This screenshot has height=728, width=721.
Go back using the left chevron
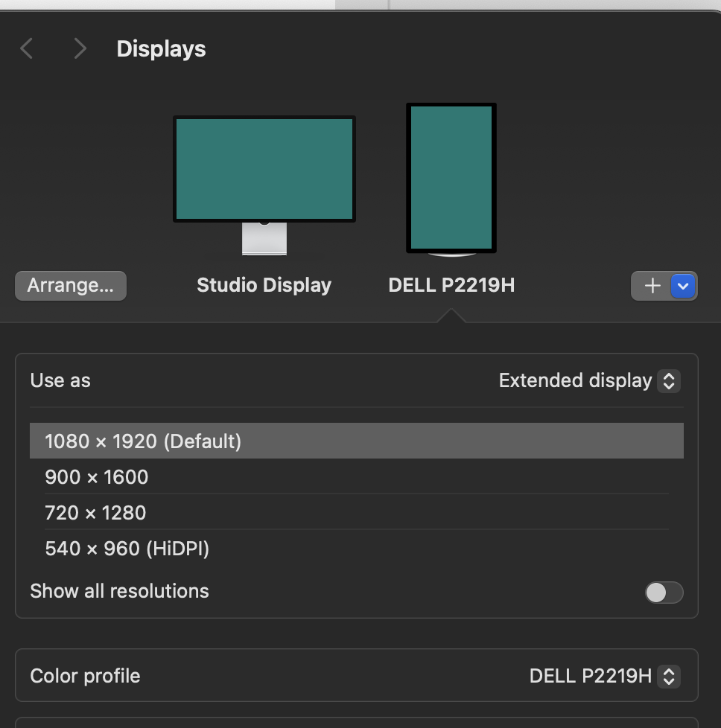27,49
